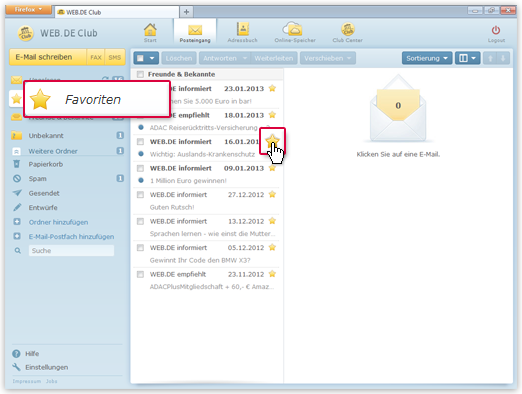Image resolution: width=522 pixels, height=394 pixels.
Task: Open the Online-Speicher tab
Action: [295, 33]
